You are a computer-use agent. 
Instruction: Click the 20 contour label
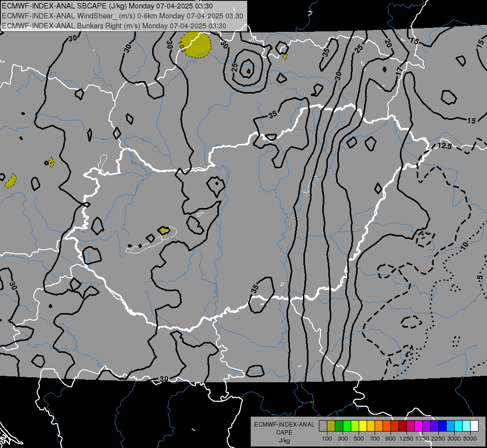coord(388,43)
